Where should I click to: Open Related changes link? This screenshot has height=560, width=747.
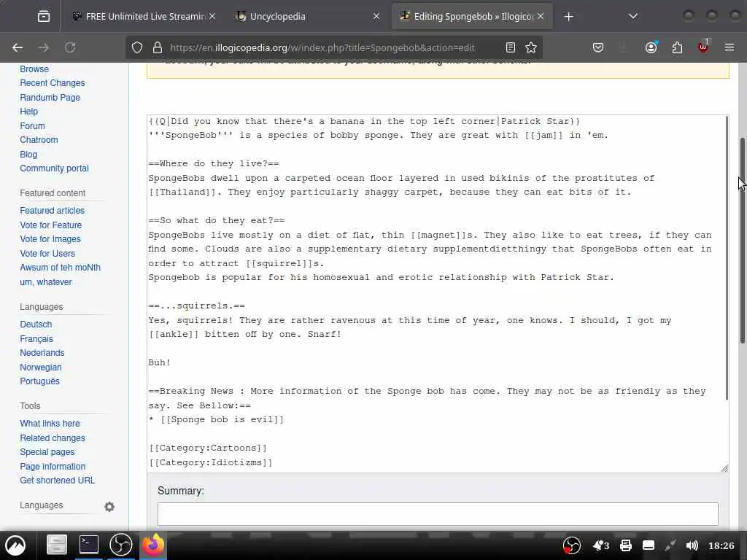(53, 437)
